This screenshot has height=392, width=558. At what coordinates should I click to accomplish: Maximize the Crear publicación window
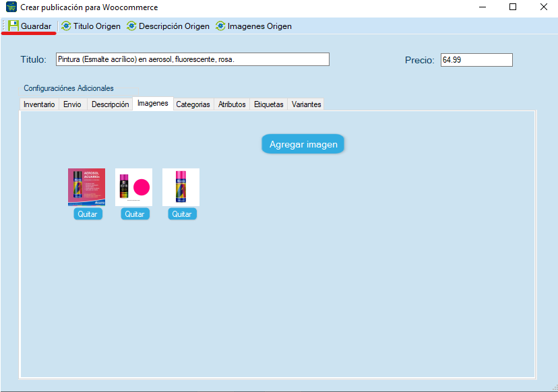click(513, 7)
